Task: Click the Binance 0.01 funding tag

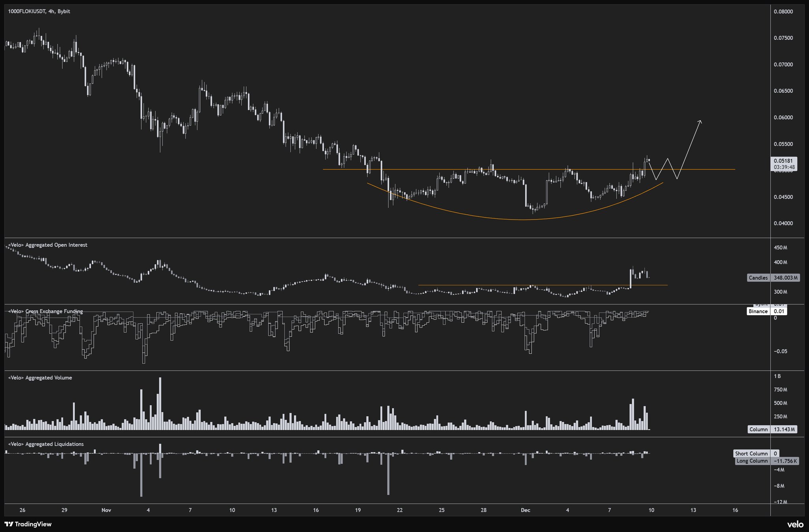Action: tap(766, 311)
